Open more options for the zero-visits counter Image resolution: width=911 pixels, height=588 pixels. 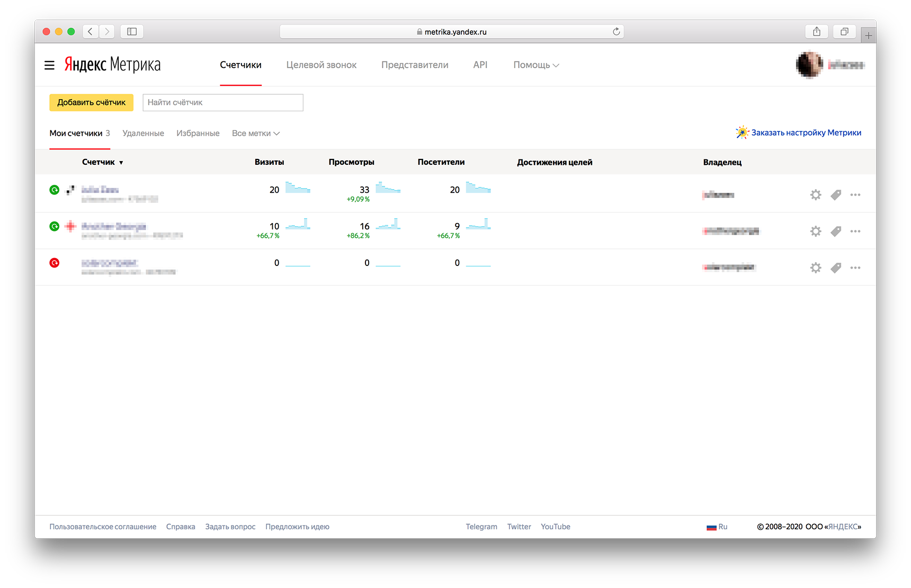[x=855, y=268]
